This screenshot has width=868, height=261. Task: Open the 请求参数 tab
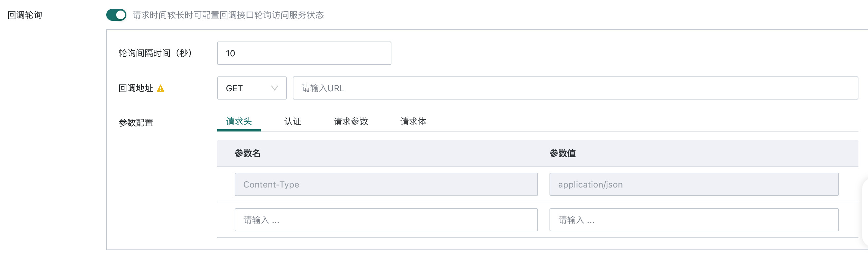pyautogui.click(x=351, y=121)
